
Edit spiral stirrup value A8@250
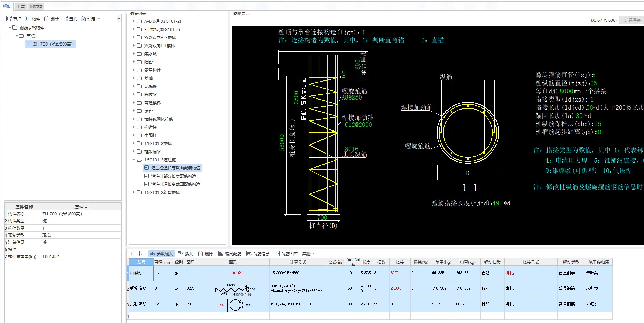pos(351,97)
